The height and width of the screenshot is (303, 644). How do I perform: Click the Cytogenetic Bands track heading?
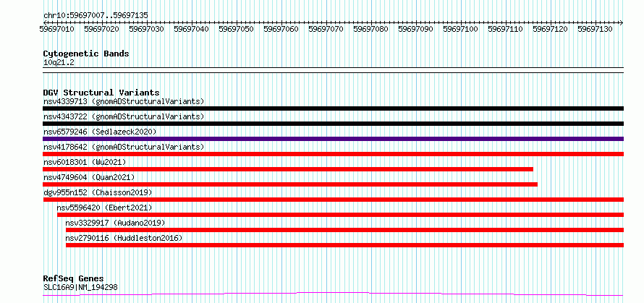pyautogui.click(x=86, y=54)
